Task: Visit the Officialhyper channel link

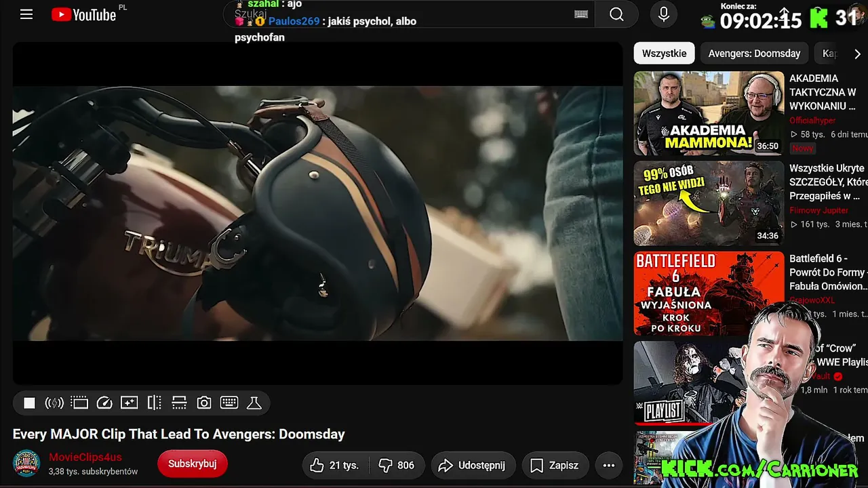Action: tap(813, 121)
